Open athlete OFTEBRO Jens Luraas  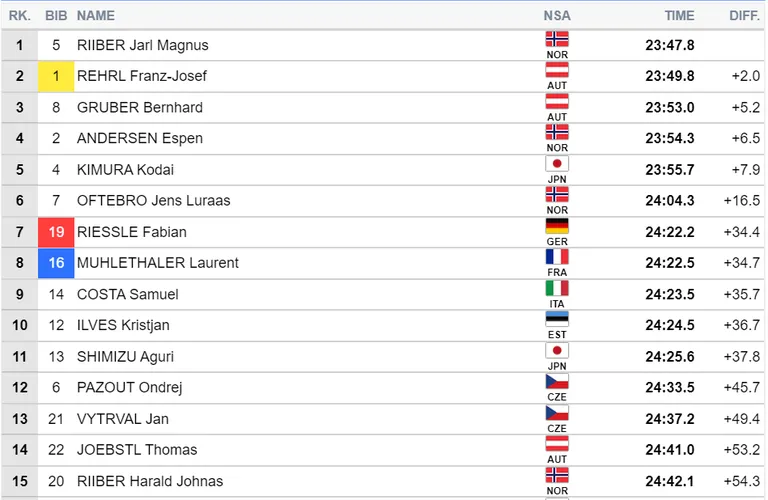(153, 201)
